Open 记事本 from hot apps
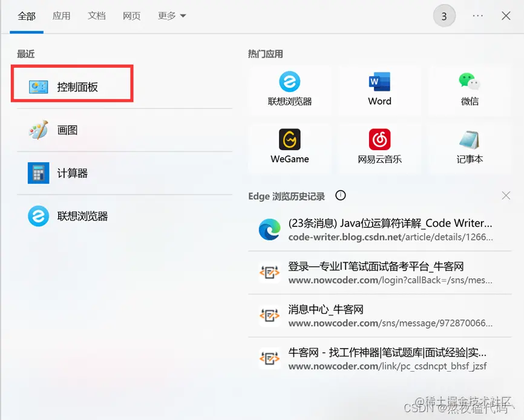524x420 pixels. pyautogui.click(x=470, y=147)
